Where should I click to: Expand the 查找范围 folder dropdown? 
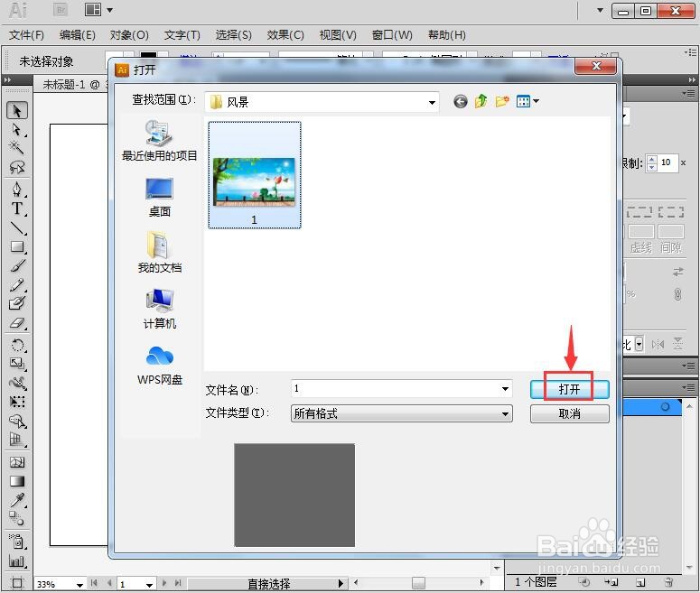click(x=432, y=103)
